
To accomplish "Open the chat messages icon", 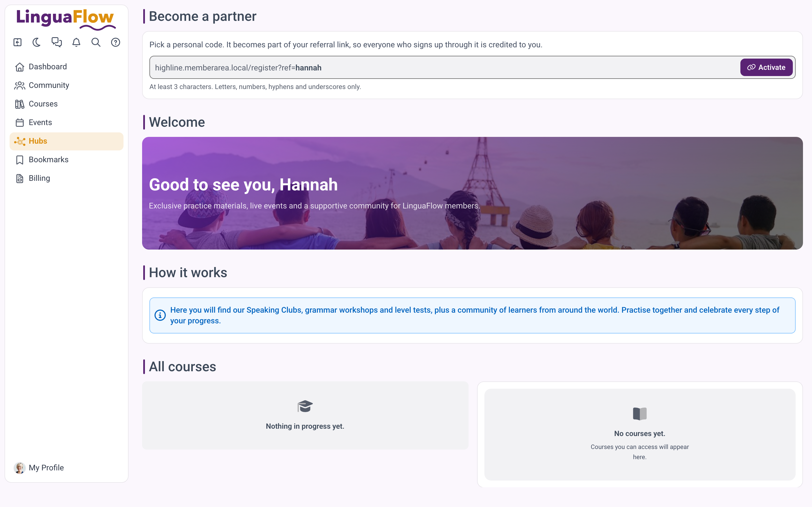I will (57, 42).
